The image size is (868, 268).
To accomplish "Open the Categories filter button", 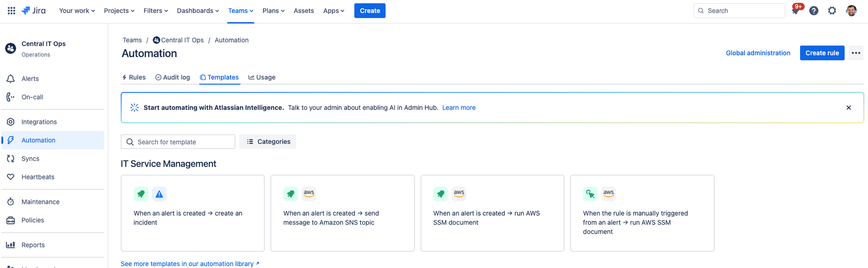I will pyautogui.click(x=268, y=141).
